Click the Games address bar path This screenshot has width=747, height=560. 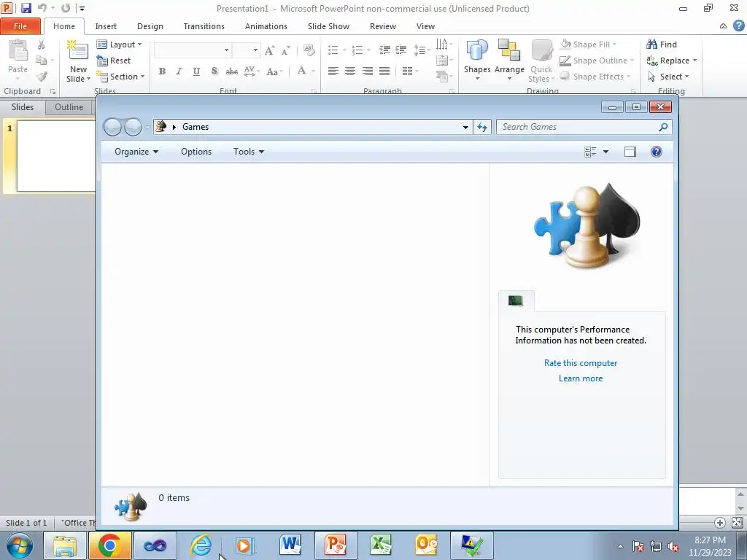click(x=312, y=127)
